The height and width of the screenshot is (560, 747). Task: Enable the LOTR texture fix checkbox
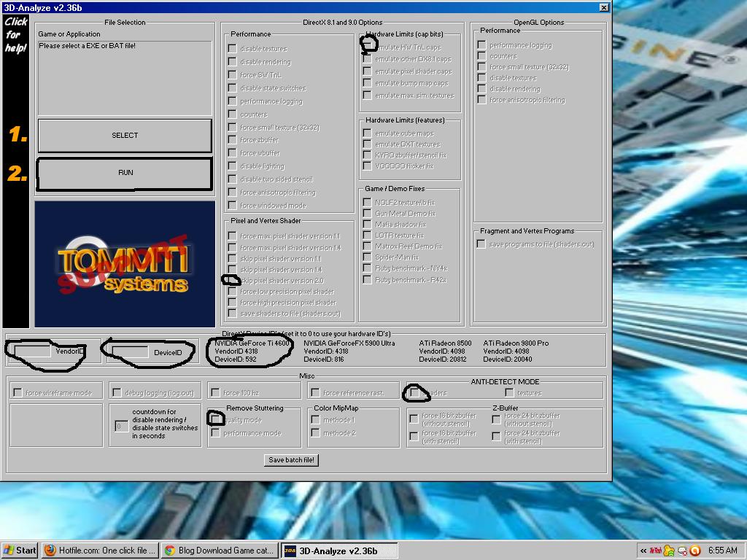368,236
